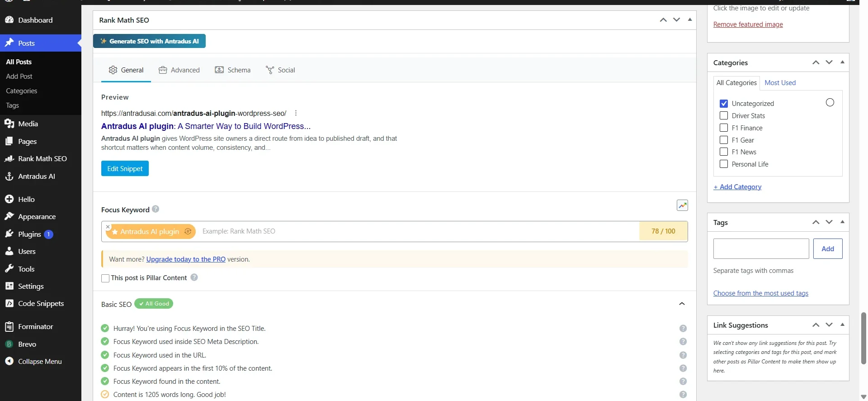Open the Users icon in the sidebar

(x=9, y=251)
